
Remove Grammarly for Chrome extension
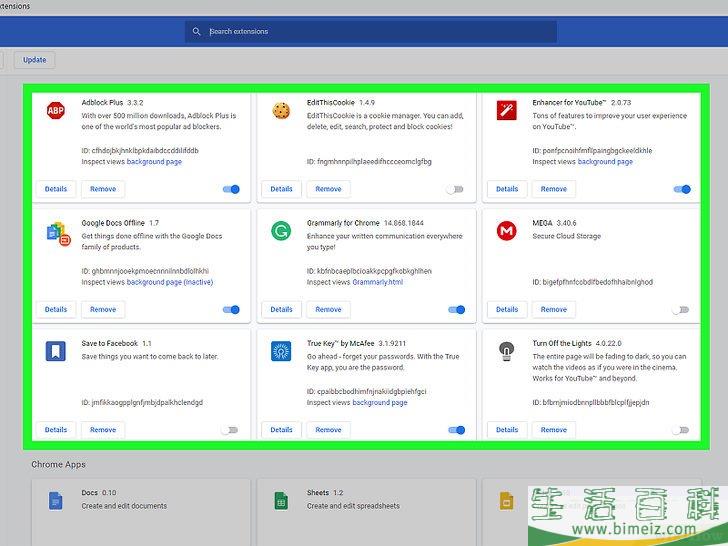328,309
